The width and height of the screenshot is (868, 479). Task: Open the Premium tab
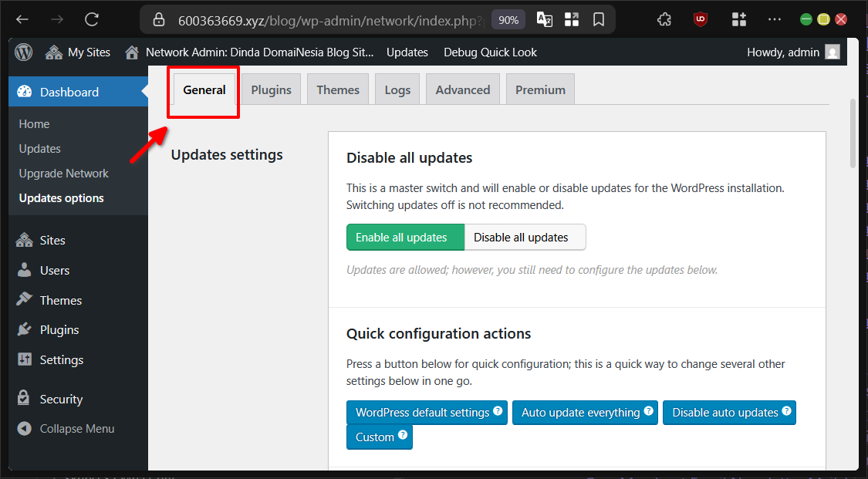539,89
